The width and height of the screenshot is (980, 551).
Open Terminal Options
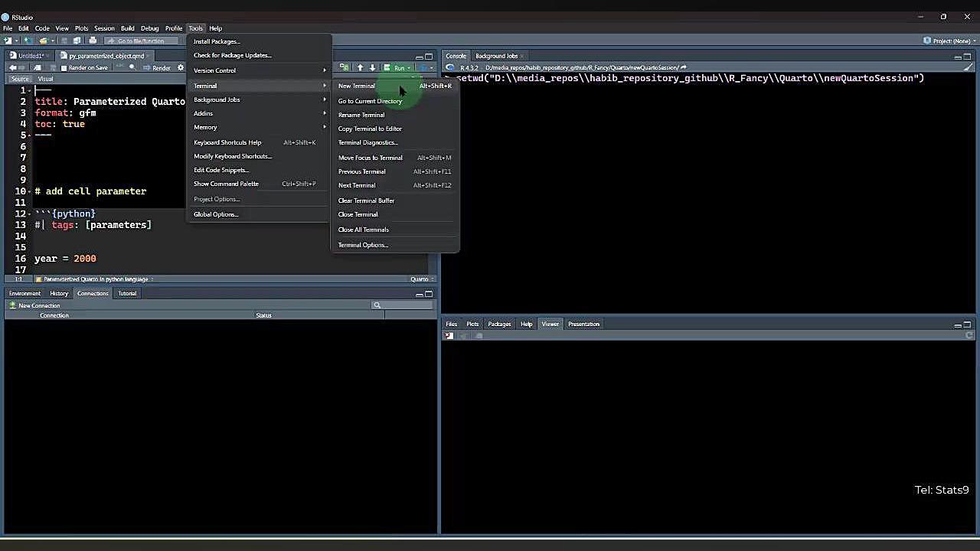pos(395,245)
